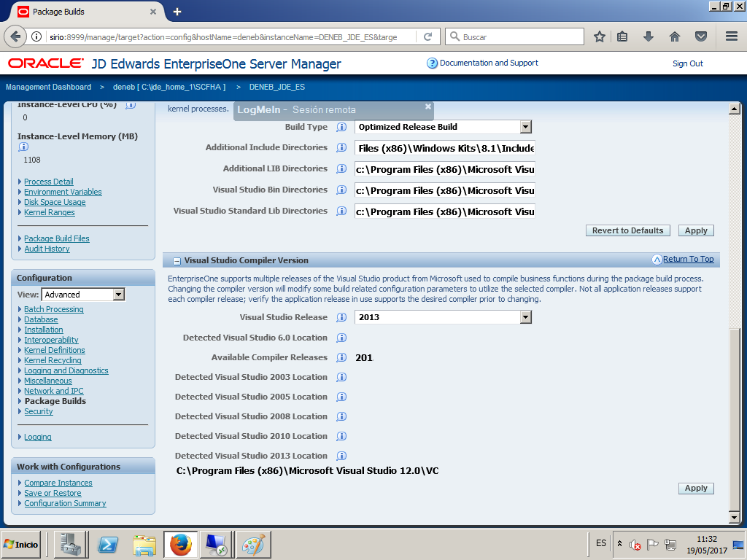
Task: Open PowerShell from the taskbar
Action: pyautogui.click(x=108, y=544)
